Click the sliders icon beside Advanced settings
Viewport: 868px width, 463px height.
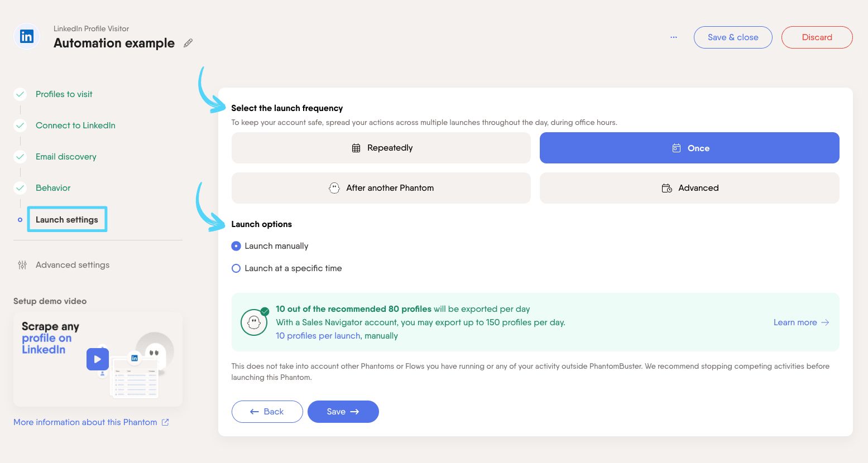click(22, 265)
